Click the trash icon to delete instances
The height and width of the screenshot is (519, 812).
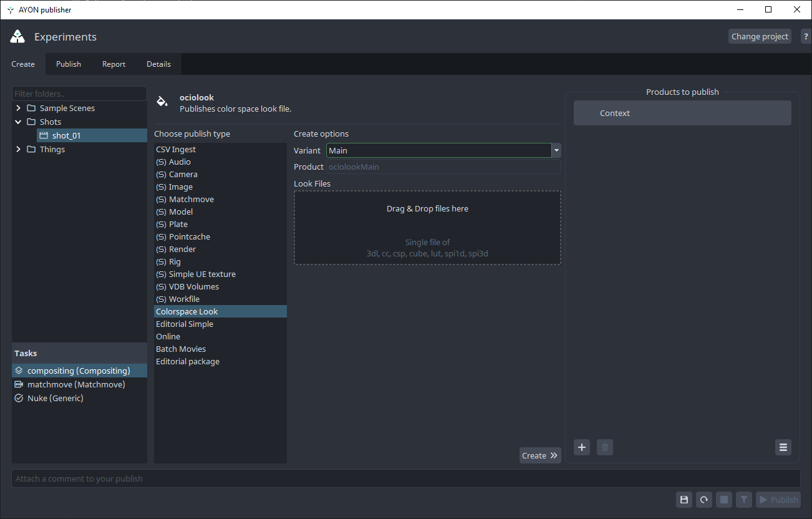[x=604, y=447]
